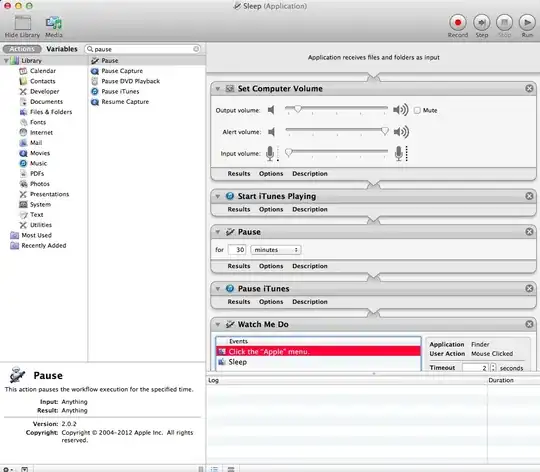Screen dimensions: 540x472
Task: Select Documents library category
Action: (x=46, y=102)
